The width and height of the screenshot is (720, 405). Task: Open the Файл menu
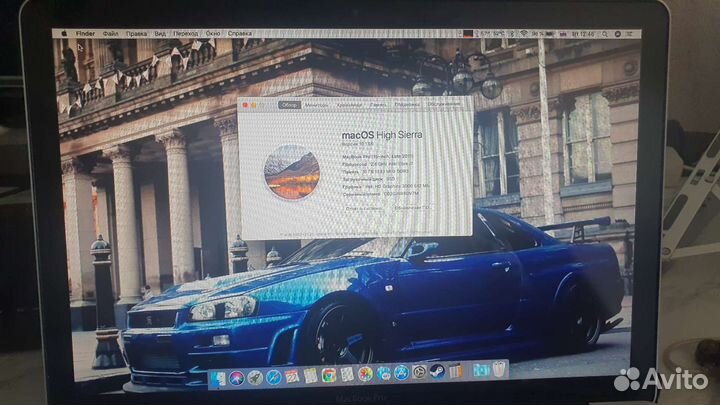point(110,34)
